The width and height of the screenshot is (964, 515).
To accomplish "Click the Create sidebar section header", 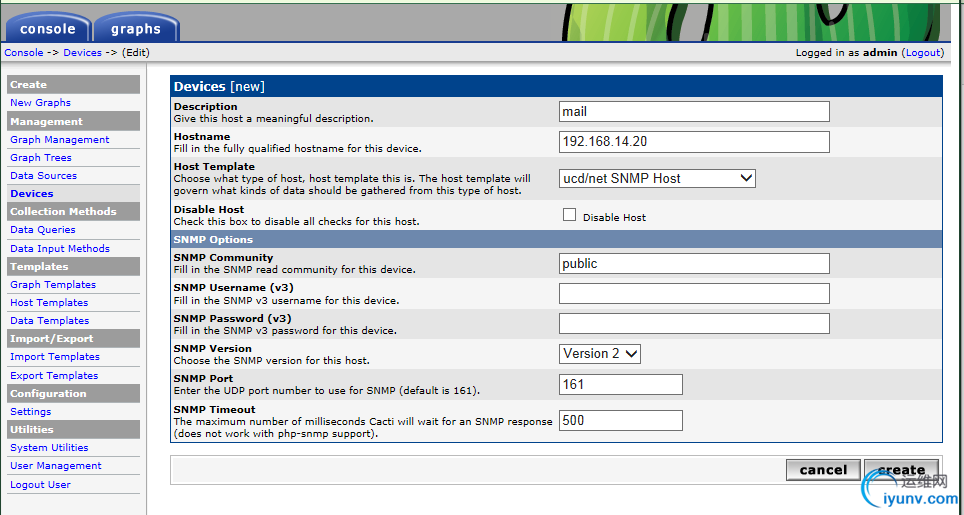I will pos(73,85).
